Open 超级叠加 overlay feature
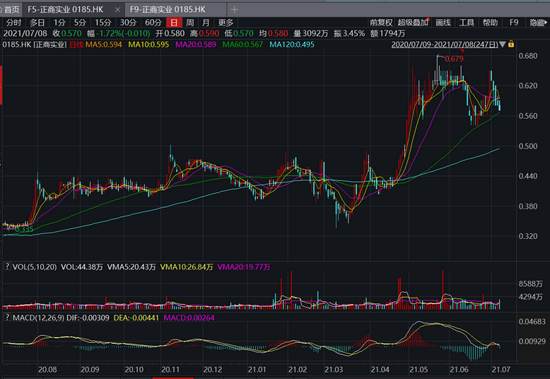This screenshot has width=550, height=379. point(413,23)
